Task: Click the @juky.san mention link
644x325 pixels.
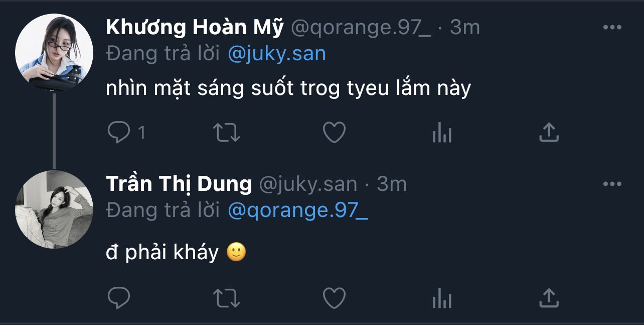Action: [277, 54]
